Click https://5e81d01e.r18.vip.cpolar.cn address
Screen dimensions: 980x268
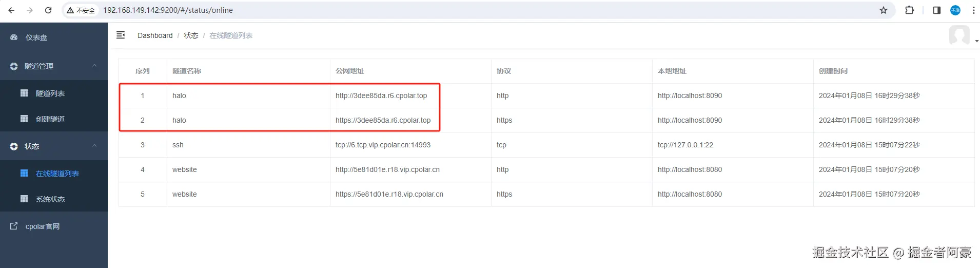coord(389,194)
